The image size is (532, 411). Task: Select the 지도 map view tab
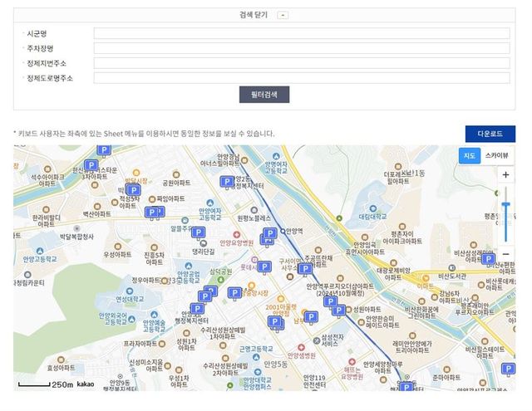click(x=470, y=155)
